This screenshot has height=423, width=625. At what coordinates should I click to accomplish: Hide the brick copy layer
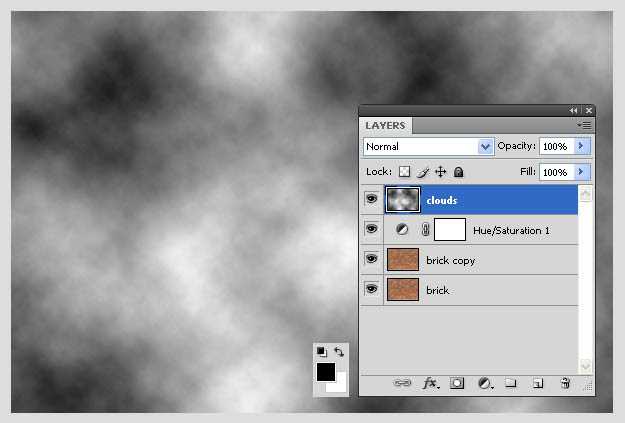372,260
